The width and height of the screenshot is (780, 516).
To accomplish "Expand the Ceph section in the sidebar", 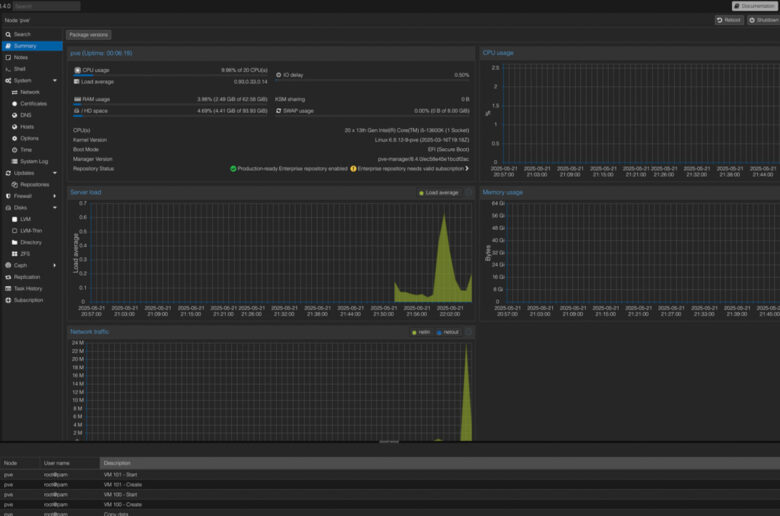I will click(55, 265).
